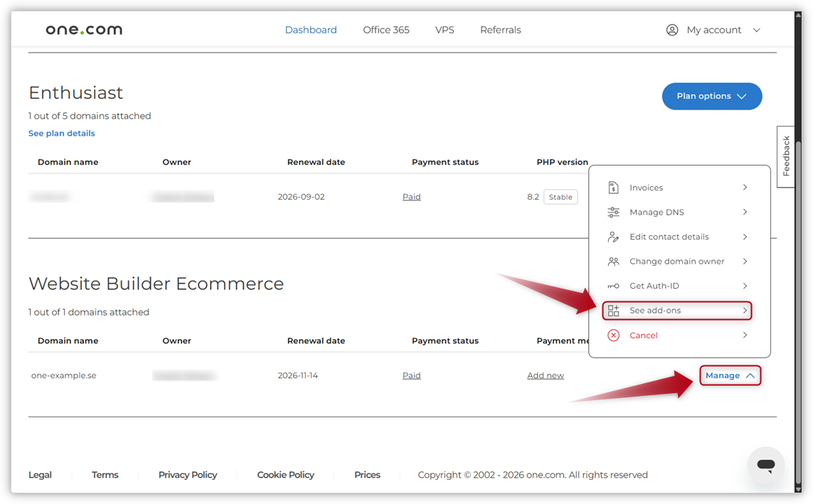Select the Get Auth-ID key icon

(614, 285)
